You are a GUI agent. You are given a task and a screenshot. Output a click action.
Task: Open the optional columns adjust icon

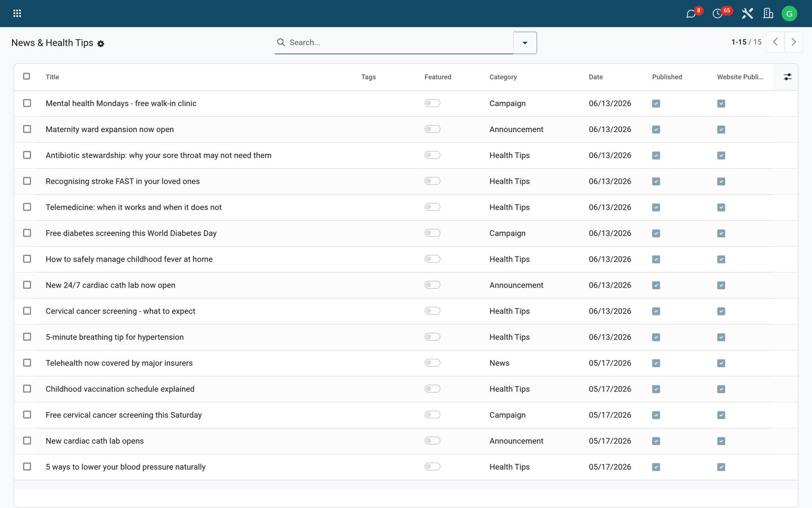coord(787,77)
